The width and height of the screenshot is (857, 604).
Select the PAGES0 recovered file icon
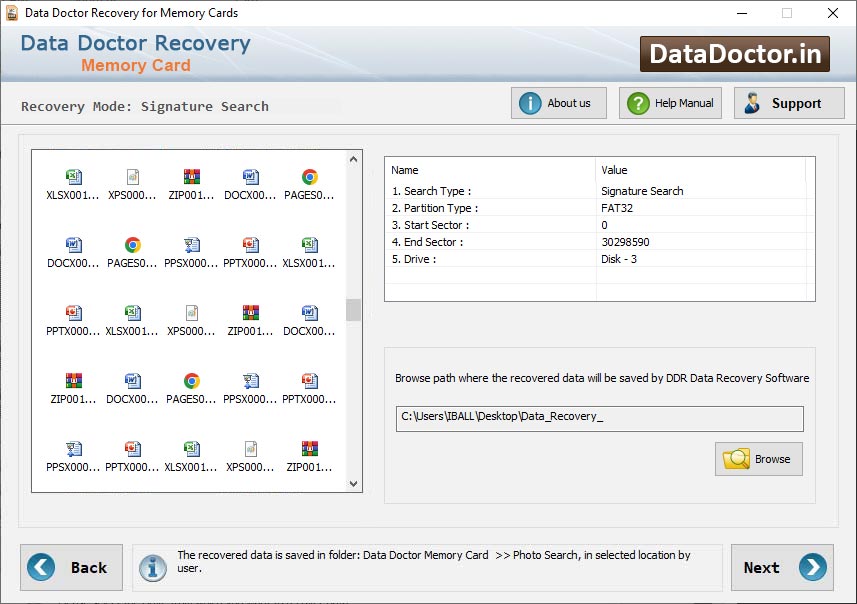tap(308, 178)
